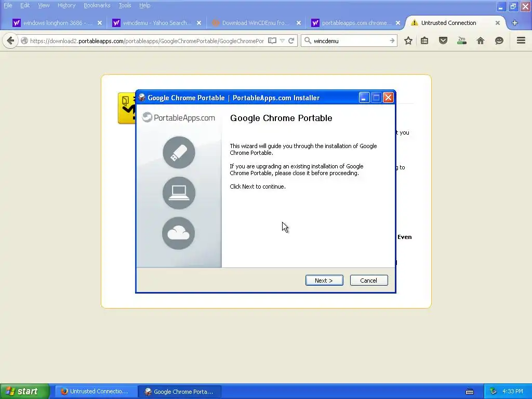Show bookmarks list icon

(x=424, y=41)
